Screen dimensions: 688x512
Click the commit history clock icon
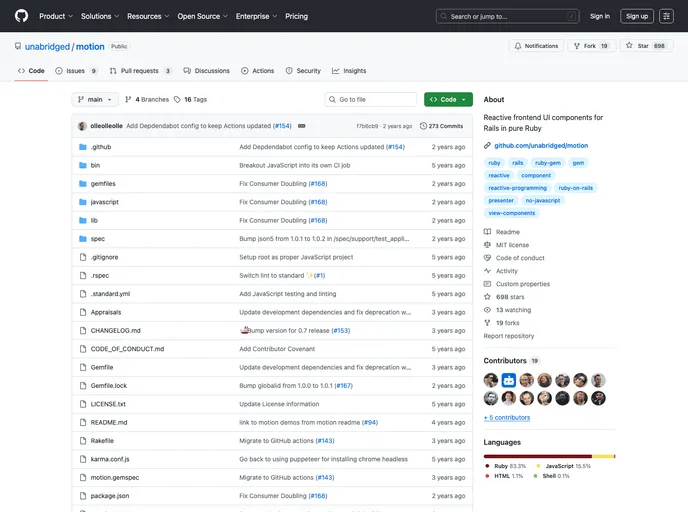point(423,126)
